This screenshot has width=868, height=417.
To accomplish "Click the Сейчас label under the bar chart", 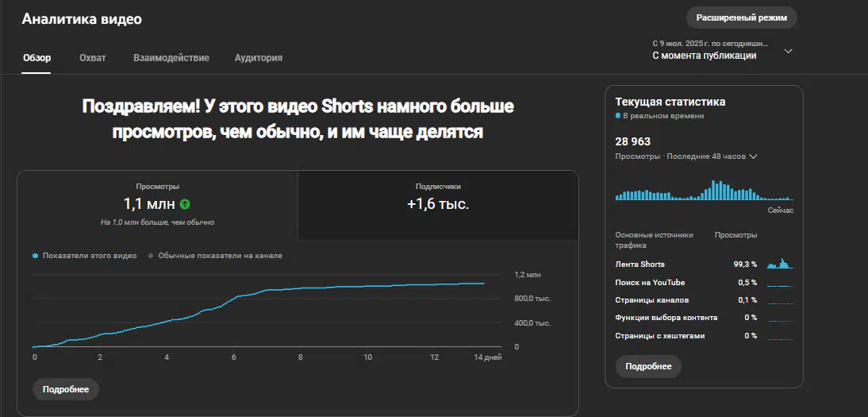I will click(x=781, y=210).
